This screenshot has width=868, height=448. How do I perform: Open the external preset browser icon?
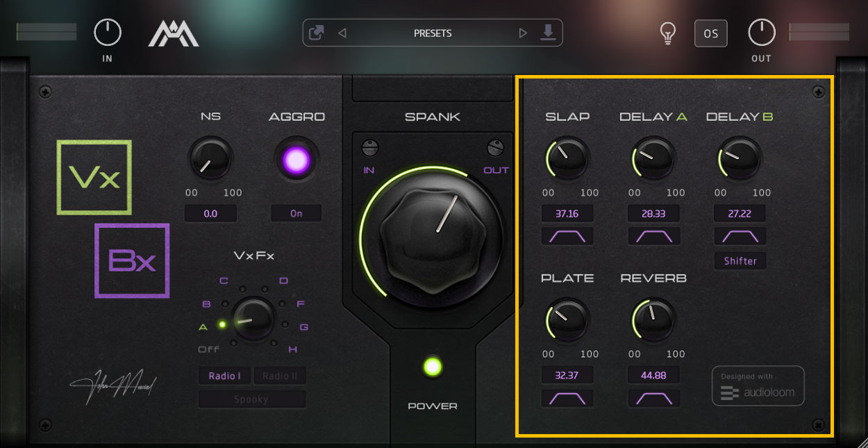pyautogui.click(x=317, y=33)
